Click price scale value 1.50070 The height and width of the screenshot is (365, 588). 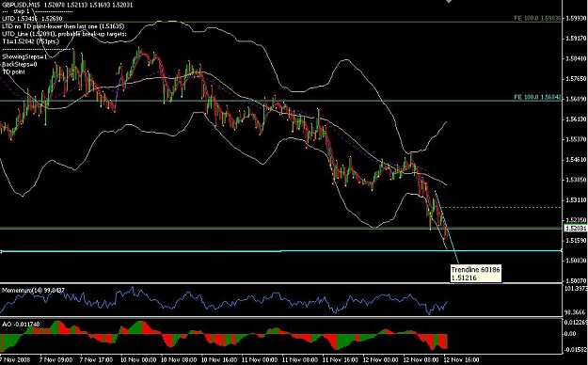[x=577, y=280]
